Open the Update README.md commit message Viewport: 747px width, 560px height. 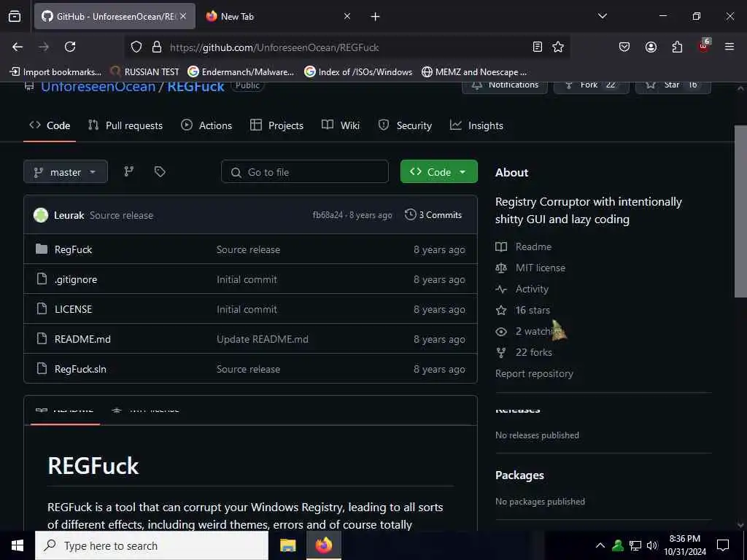coord(263,339)
